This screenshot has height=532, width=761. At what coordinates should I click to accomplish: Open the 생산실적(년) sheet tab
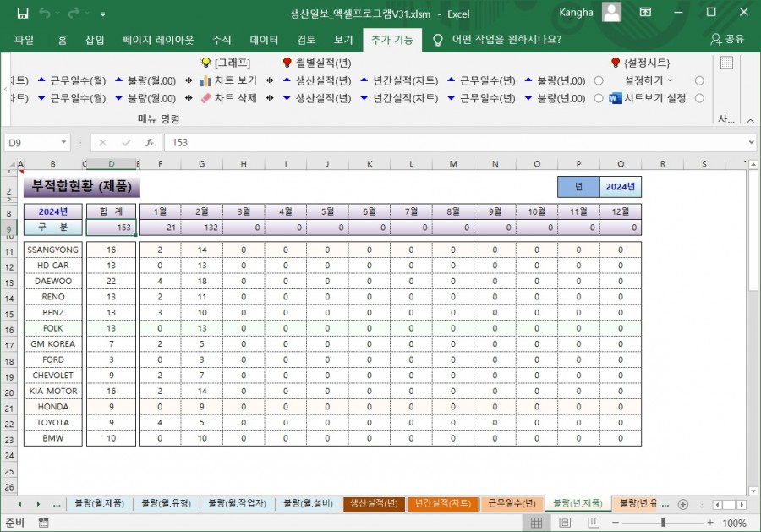(x=374, y=504)
